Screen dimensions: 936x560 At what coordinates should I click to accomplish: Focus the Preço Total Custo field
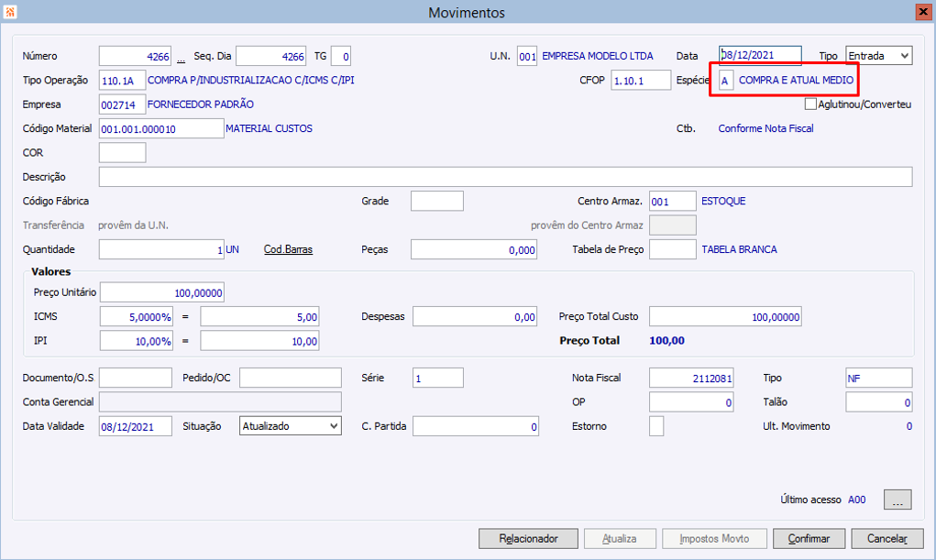[x=725, y=317]
